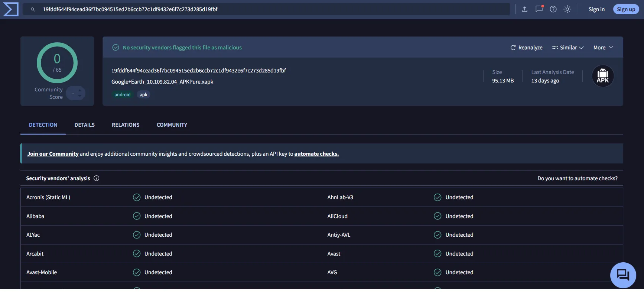Click the AhnLab-V3 row undetected check icon
The width and height of the screenshot is (644, 292).
438,197
